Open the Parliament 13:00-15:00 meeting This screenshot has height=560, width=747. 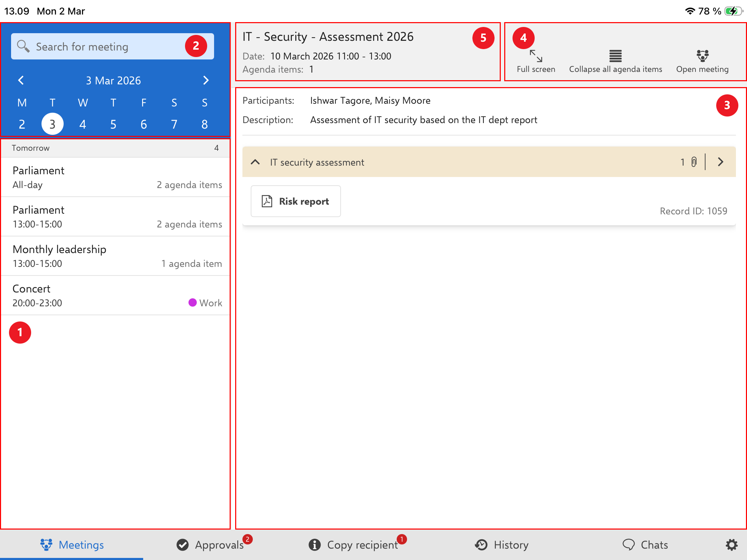(x=116, y=217)
